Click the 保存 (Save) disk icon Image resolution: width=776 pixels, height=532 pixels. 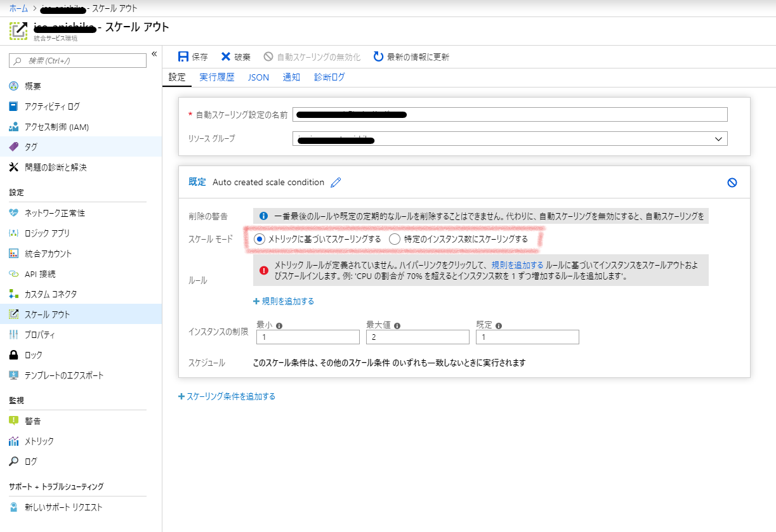point(183,57)
